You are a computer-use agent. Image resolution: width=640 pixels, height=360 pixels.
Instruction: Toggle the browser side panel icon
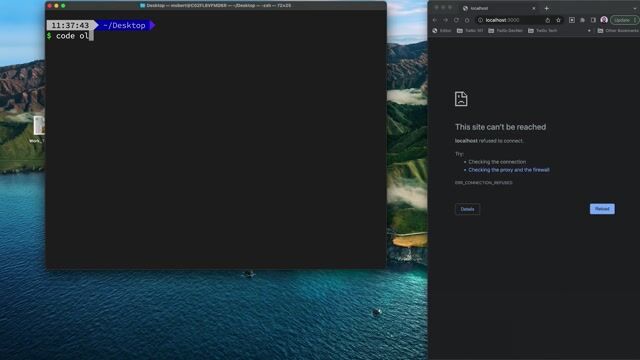pyautogui.click(x=593, y=20)
